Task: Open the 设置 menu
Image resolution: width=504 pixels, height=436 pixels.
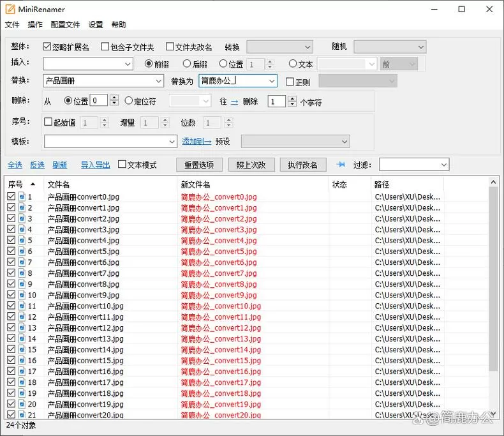Action: [96, 25]
